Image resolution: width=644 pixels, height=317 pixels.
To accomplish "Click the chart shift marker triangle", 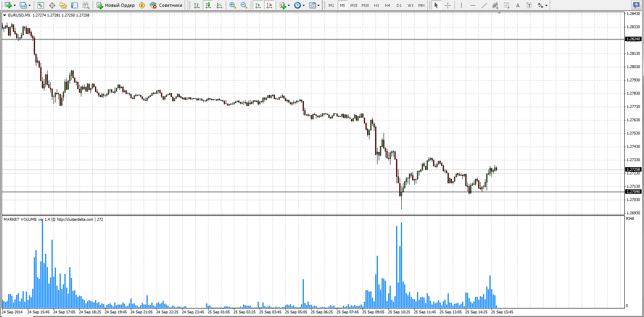I will click(500, 13).
